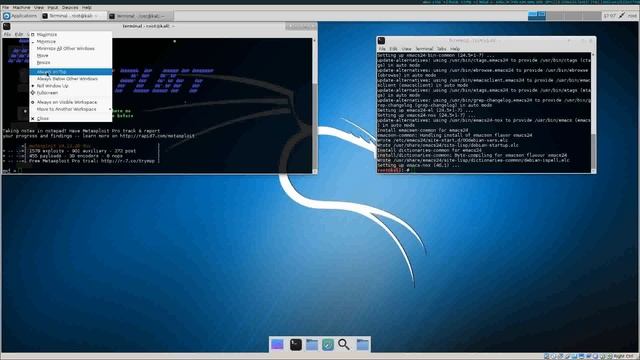Choose Maximize in the window menu
This screenshot has height=360, width=640.
(71, 35)
